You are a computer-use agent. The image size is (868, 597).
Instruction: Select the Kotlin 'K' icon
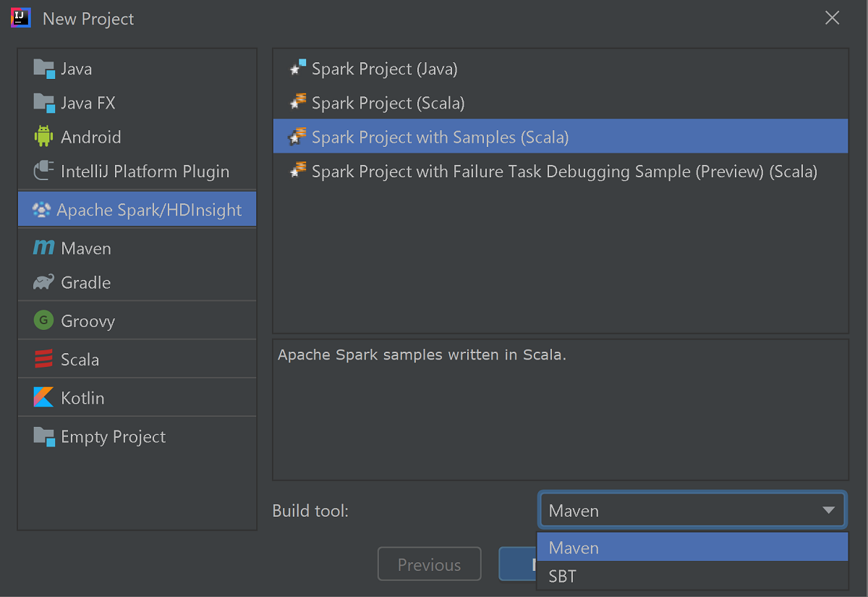43,397
